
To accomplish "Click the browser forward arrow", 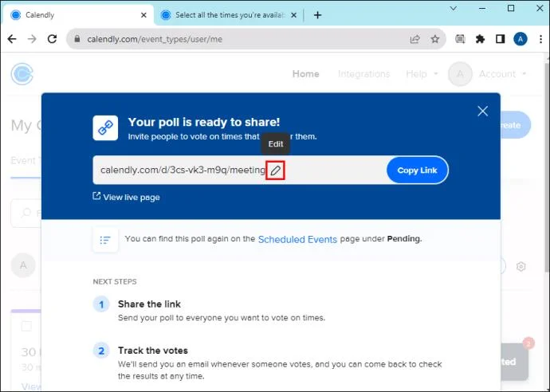I will click(x=32, y=39).
